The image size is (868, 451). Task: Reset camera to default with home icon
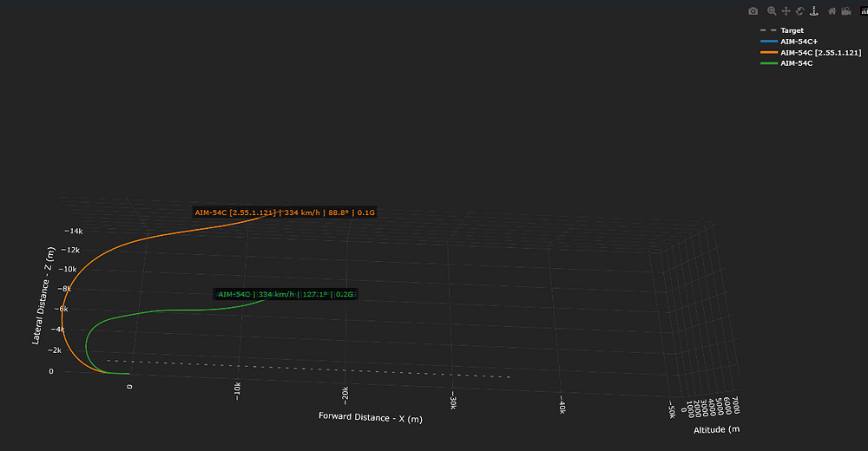click(832, 11)
